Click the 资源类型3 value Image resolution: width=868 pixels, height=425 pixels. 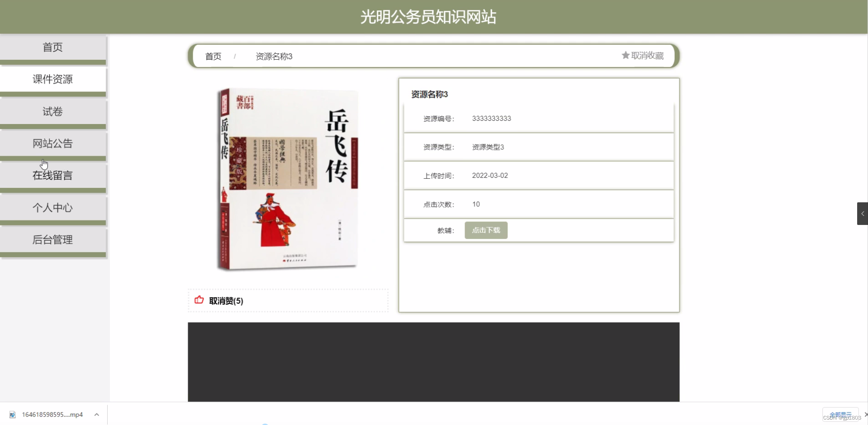click(488, 147)
